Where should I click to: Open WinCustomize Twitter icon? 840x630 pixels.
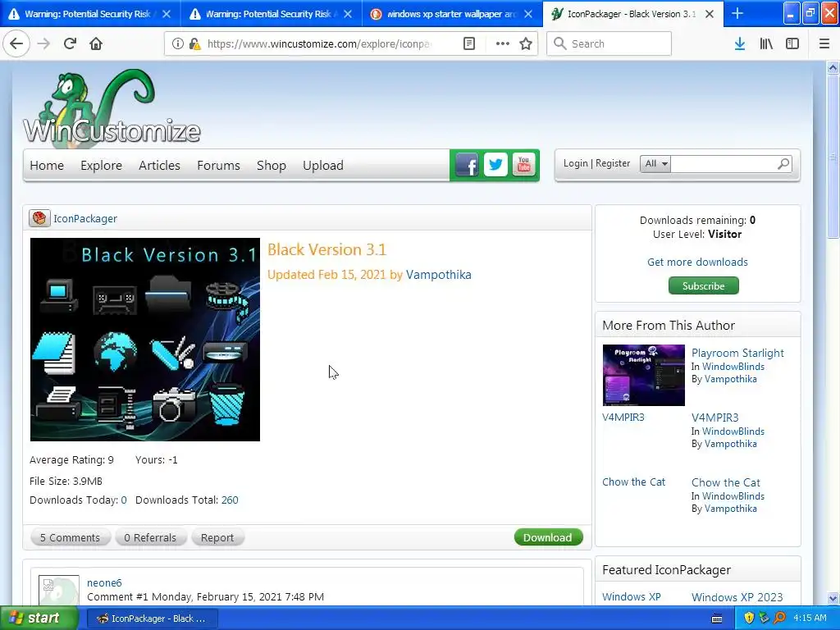coord(495,165)
